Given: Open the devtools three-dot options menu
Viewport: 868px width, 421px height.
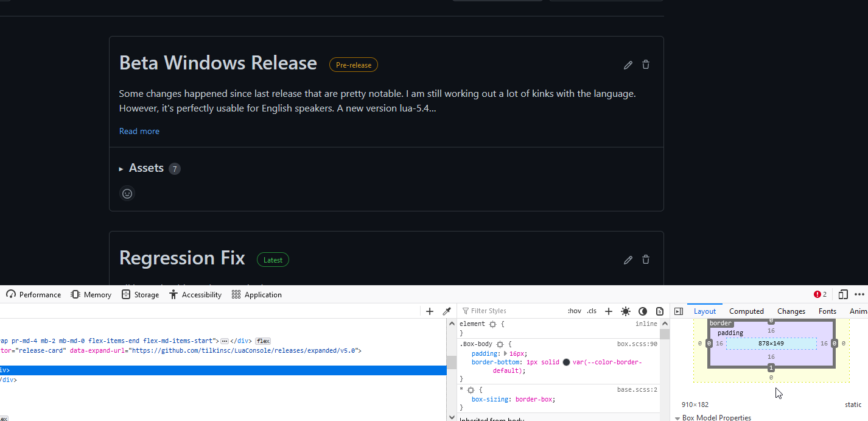Looking at the screenshot, I should 859,294.
